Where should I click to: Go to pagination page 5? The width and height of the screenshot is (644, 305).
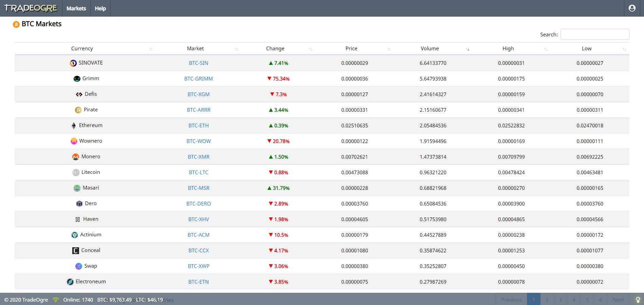pos(587,300)
